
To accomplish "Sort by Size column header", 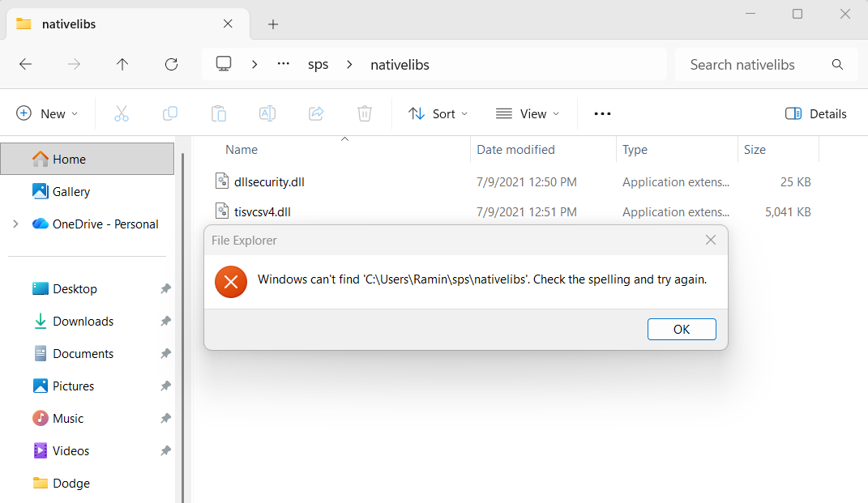I will point(755,149).
